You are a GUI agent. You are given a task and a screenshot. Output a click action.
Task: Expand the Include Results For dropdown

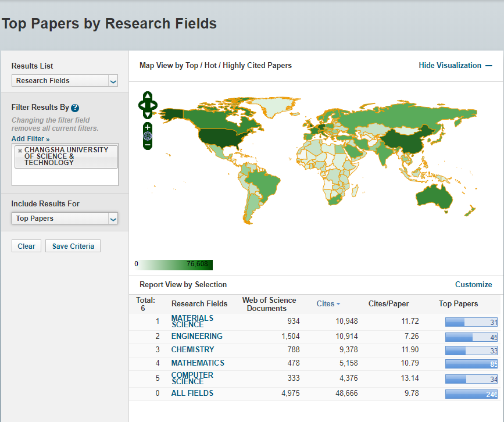click(65, 219)
